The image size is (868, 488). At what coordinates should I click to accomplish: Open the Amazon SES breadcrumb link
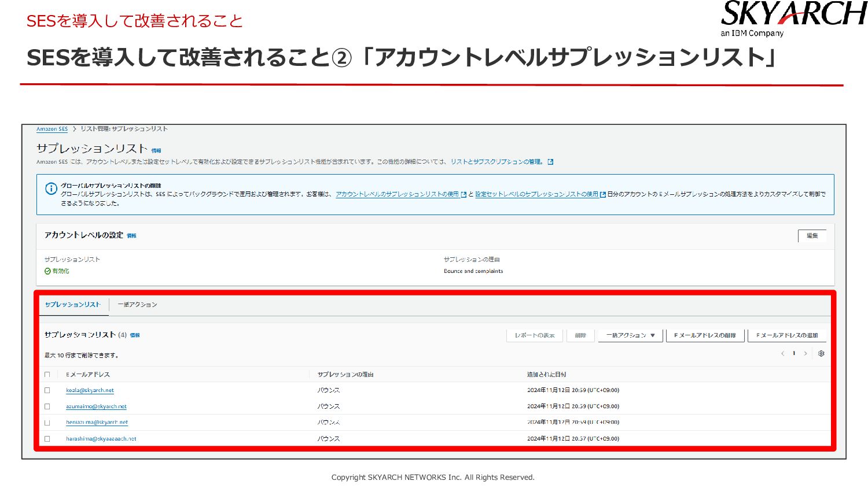coord(52,129)
